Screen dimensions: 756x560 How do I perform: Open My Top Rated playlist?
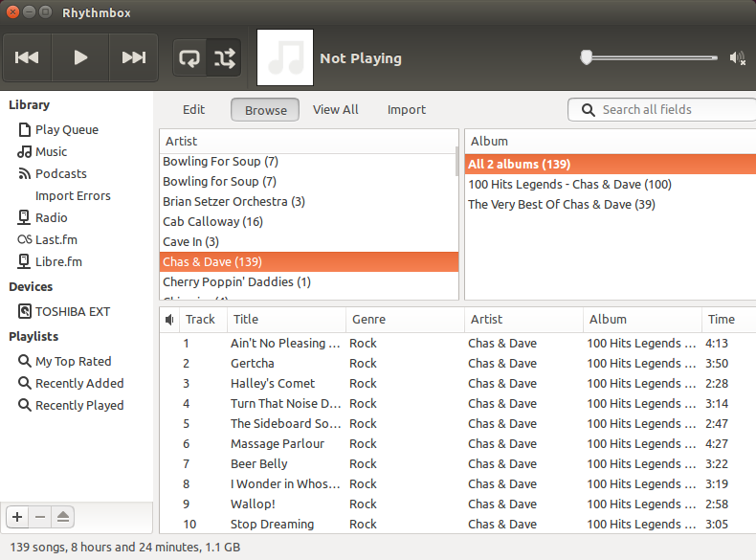[74, 361]
